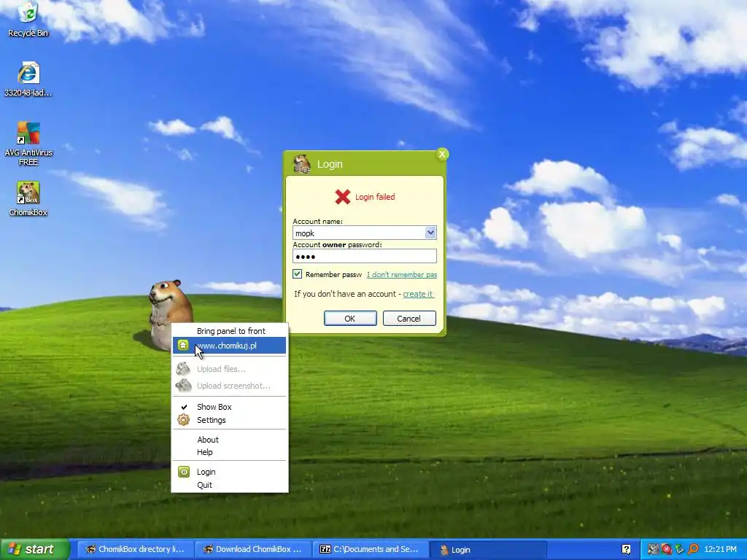
Task: Select the 332048-lad Internet Explorer shortcut
Action: (x=28, y=79)
